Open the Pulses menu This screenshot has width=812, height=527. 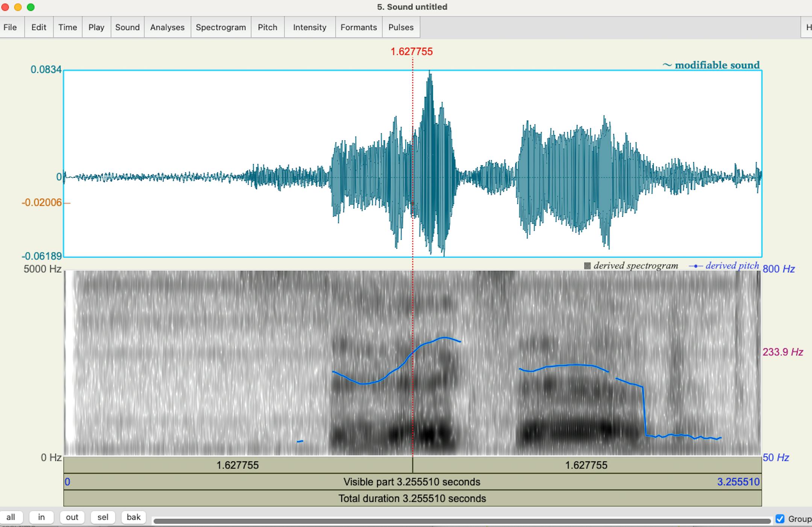point(401,27)
